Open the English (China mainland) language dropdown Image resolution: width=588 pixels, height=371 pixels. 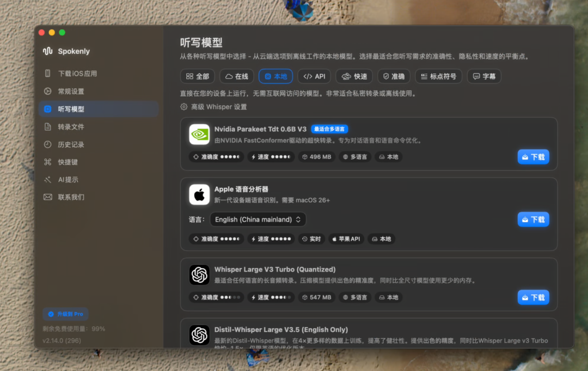[258, 220]
